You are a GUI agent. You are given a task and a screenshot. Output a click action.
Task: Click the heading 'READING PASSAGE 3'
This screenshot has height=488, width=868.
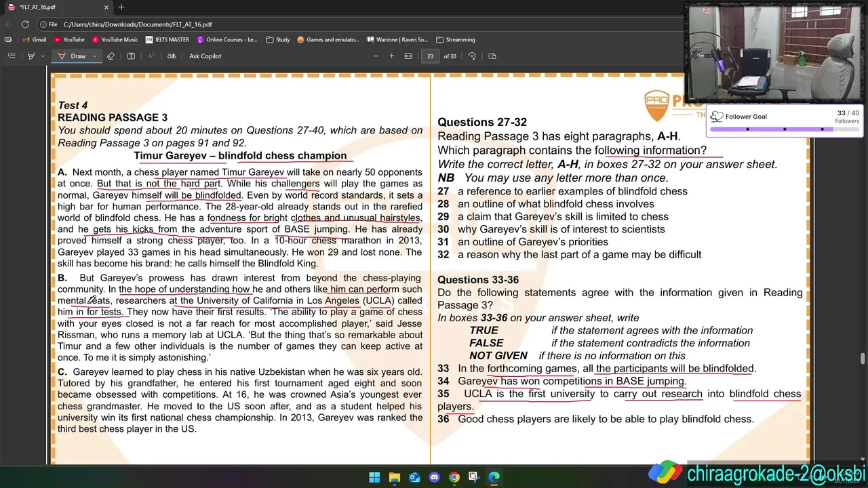tap(113, 118)
